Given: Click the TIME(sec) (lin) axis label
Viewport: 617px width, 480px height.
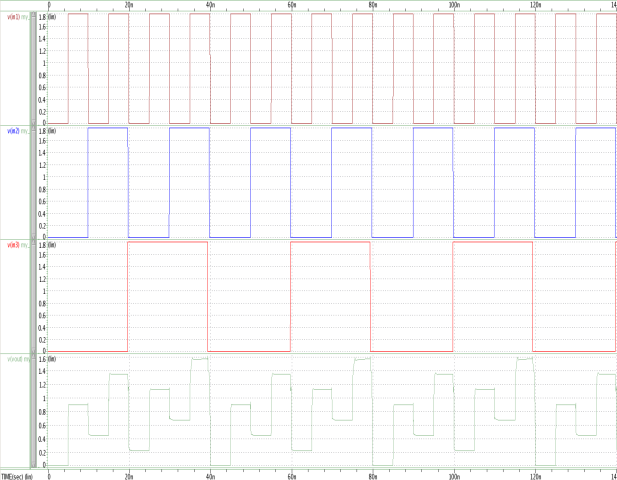Looking at the screenshot, I should (x=17, y=477).
